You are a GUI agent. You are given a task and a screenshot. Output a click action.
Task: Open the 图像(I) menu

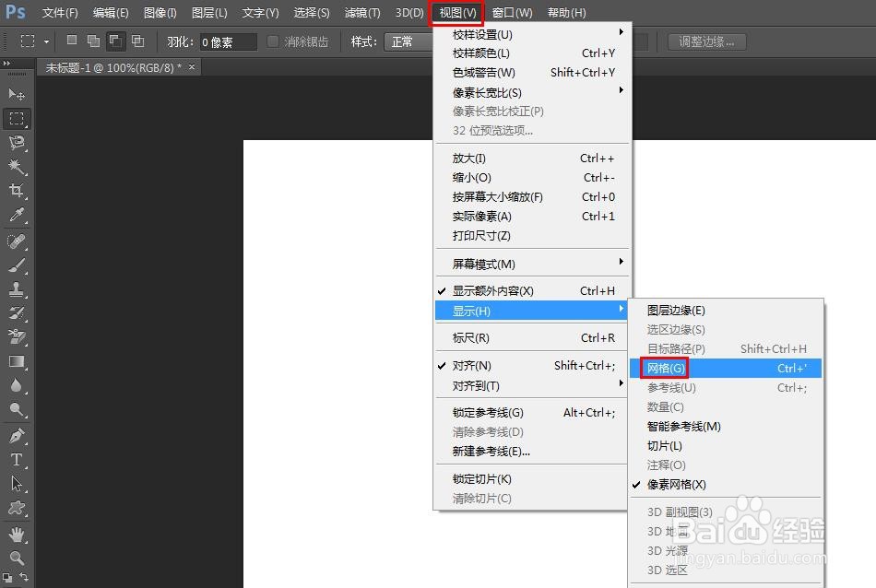click(160, 12)
